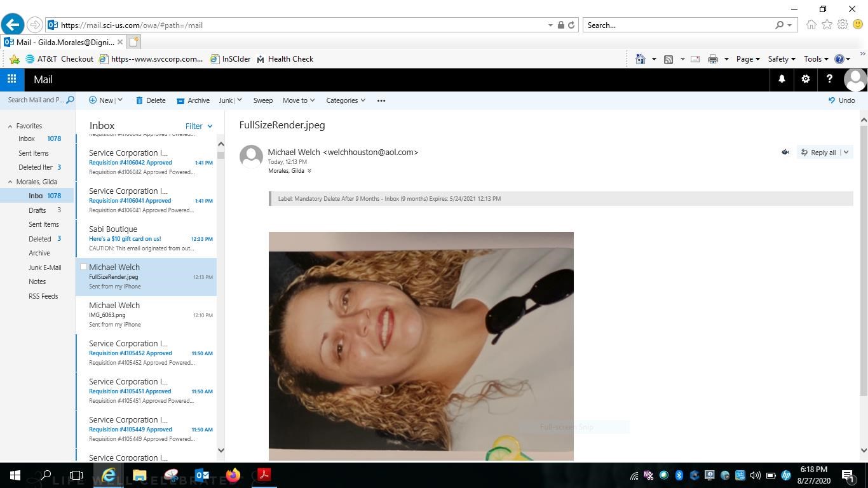Tick the checkbox on Michael Welch FullSizeRender email
Screen dimensions: 868x488
pos(83,267)
